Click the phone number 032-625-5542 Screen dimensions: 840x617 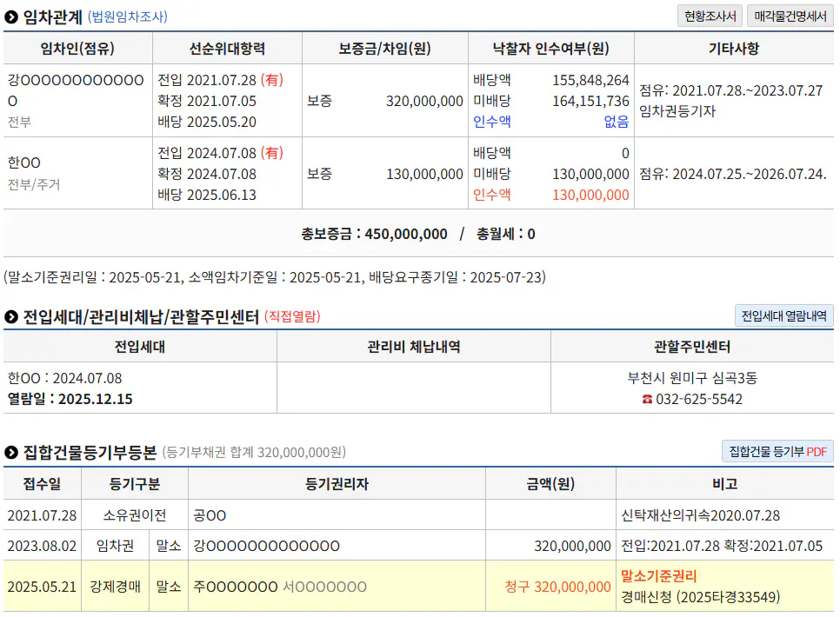[699, 399]
